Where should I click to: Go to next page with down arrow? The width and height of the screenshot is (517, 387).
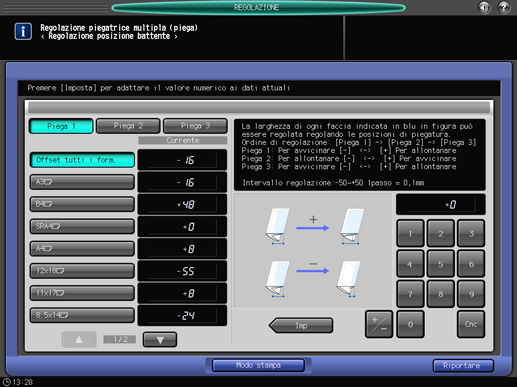point(160,340)
